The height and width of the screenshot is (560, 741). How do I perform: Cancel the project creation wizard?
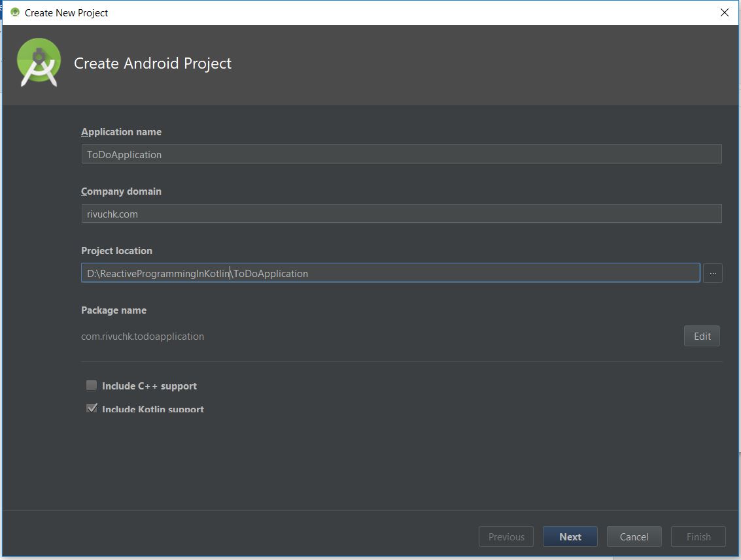pos(634,536)
